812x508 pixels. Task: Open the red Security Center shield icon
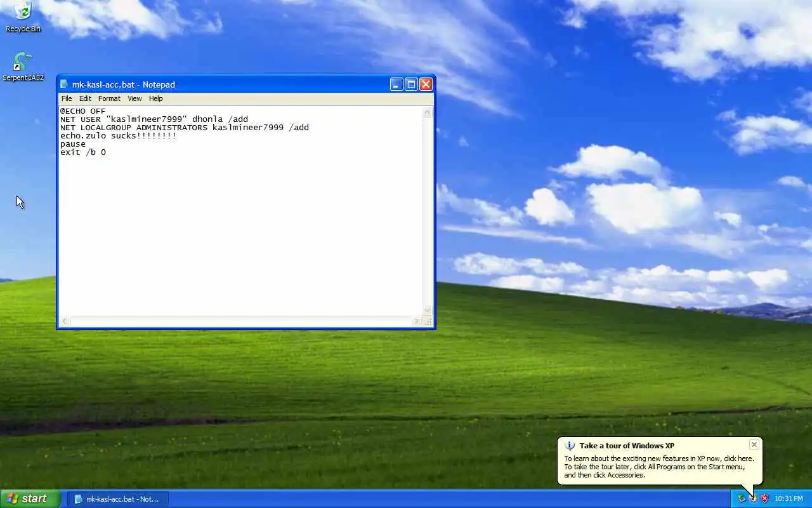(765, 498)
